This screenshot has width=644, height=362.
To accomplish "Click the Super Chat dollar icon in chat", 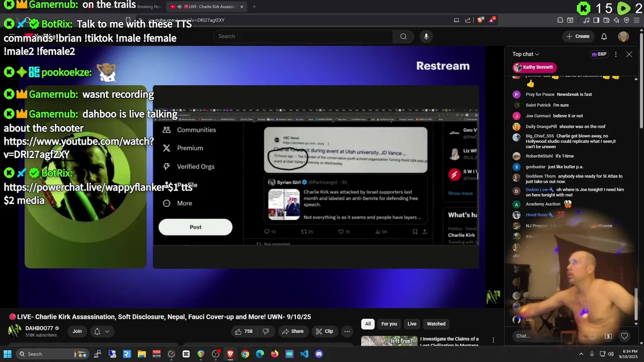I will click(608, 336).
